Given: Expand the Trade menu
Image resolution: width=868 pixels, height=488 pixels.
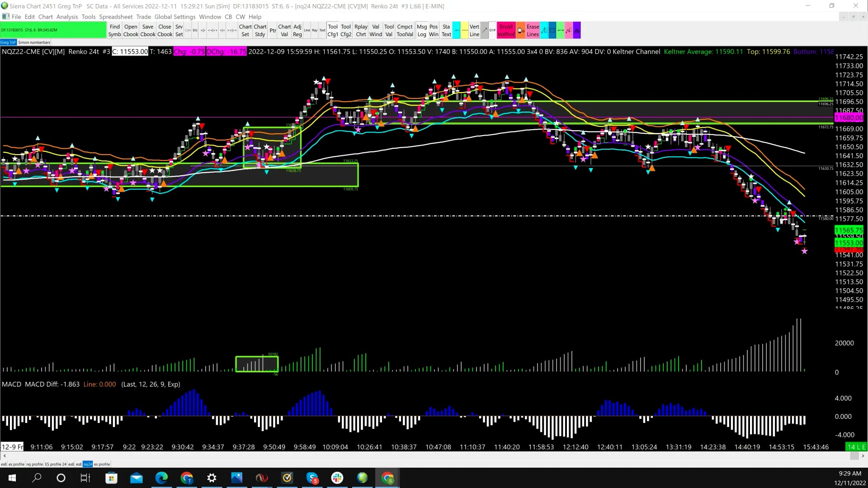Looking at the screenshot, I should click(143, 17).
